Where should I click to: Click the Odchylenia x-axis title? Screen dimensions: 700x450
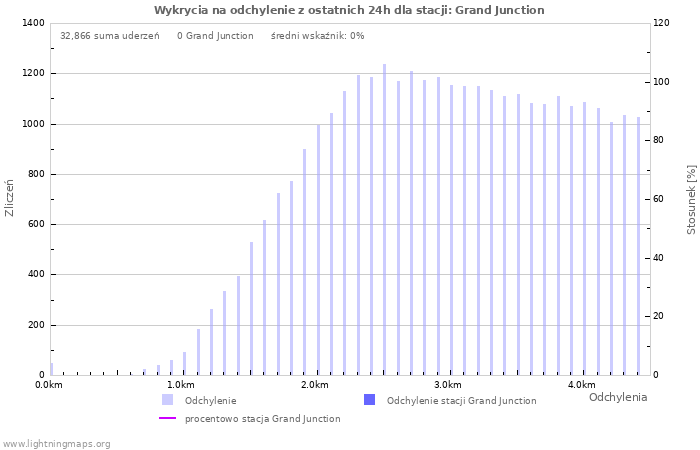617,397
